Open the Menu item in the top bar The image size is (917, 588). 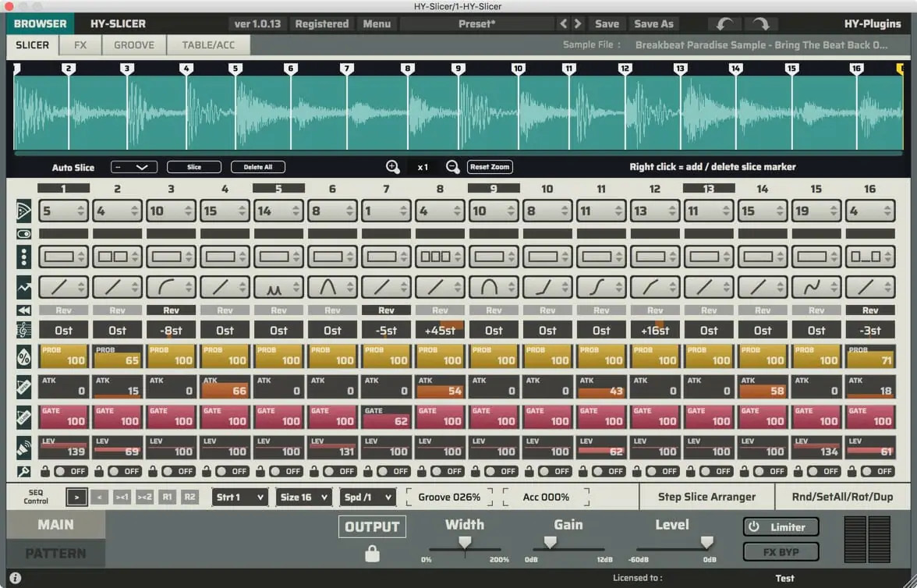point(377,23)
